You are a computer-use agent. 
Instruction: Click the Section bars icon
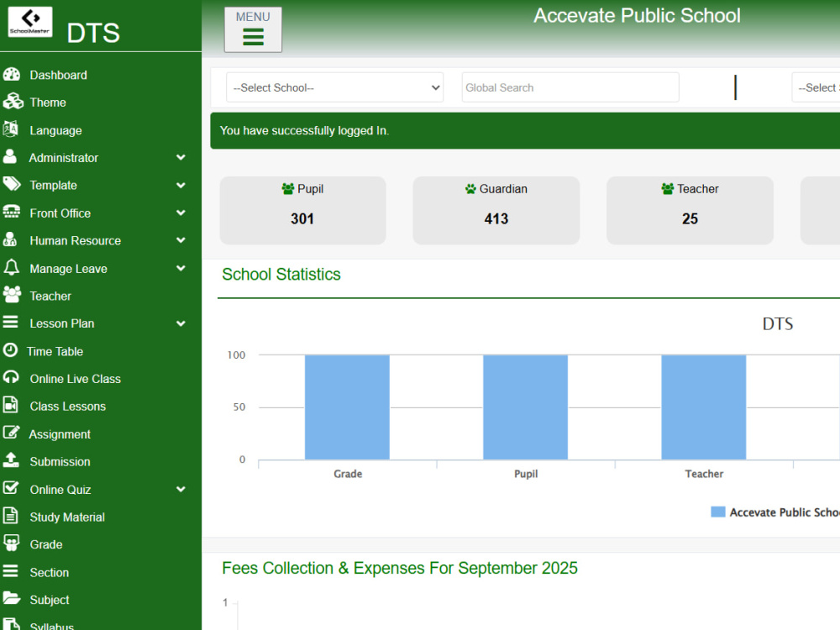(x=10, y=571)
